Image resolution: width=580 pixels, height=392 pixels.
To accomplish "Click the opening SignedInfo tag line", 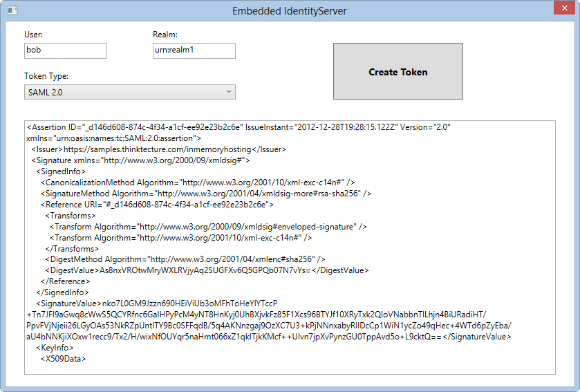I will coord(61,171).
